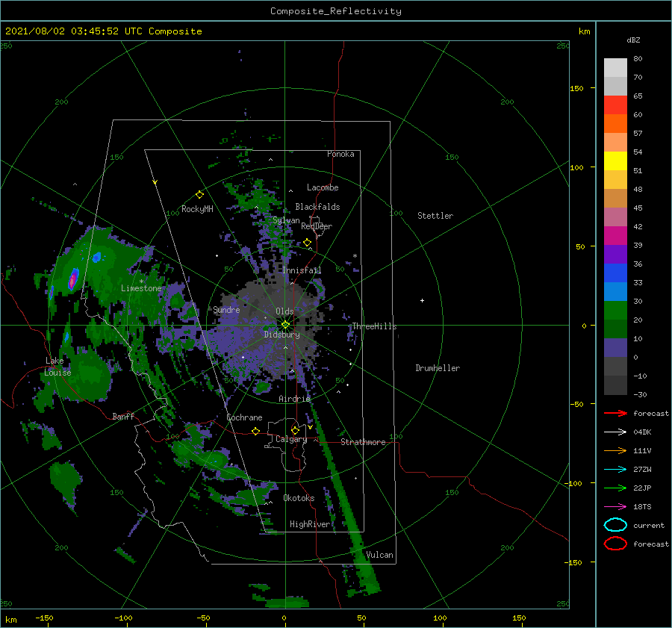Click the ThreeHills label
The width and height of the screenshot is (672, 628).
tap(375, 326)
